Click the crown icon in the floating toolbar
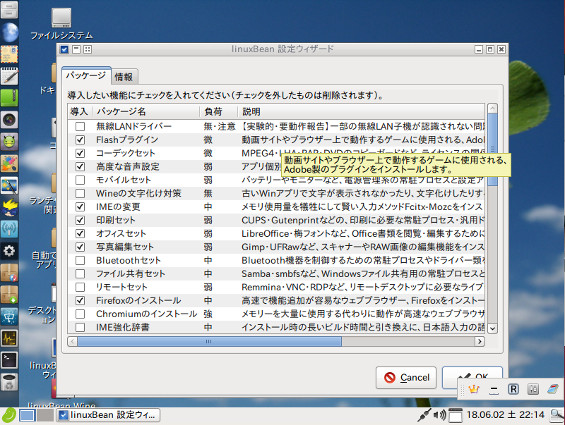The image size is (565, 425). coord(473,389)
